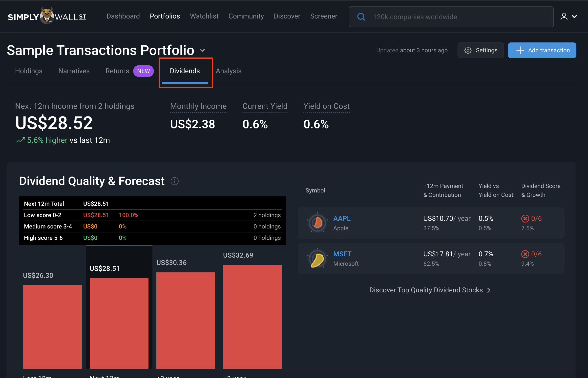Click US$17.81/ year payment for MSFT
This screenshot has width=588, height=378.
[447, 254]
